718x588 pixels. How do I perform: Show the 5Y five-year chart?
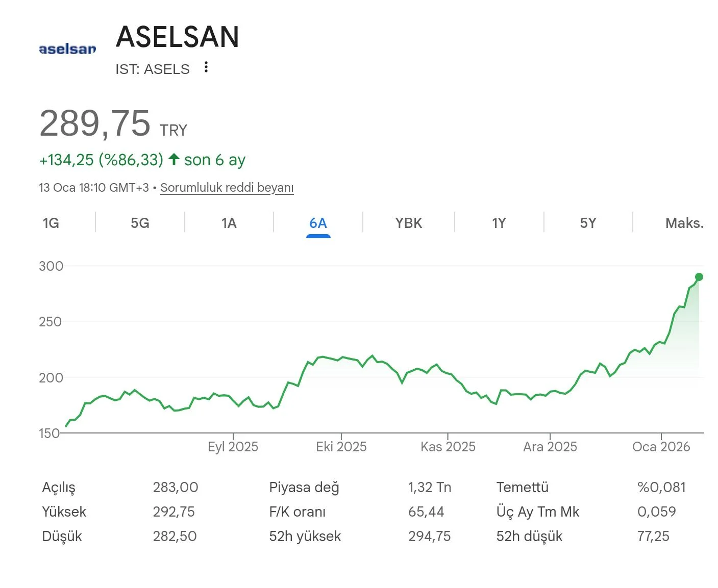pyautogui.click(x=588, y=223)
